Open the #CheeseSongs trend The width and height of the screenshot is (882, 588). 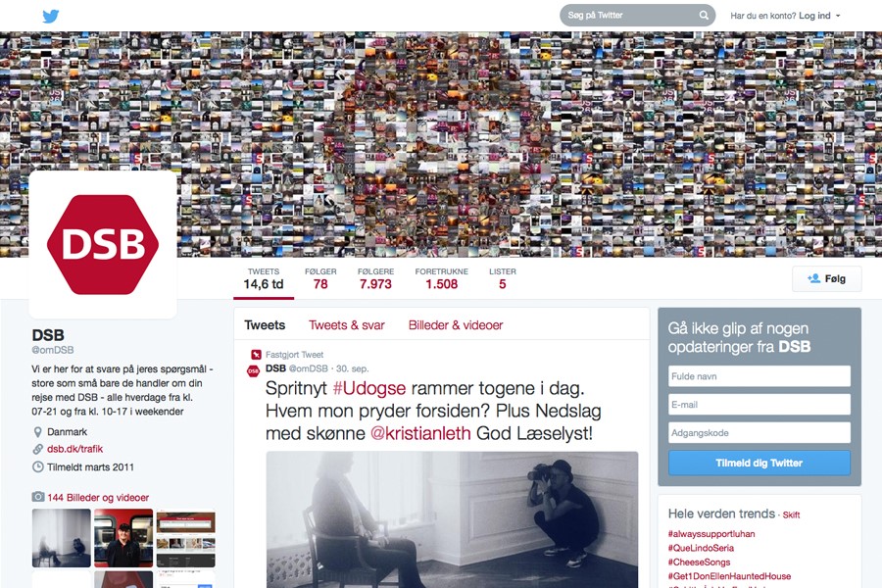coord(699,563)
